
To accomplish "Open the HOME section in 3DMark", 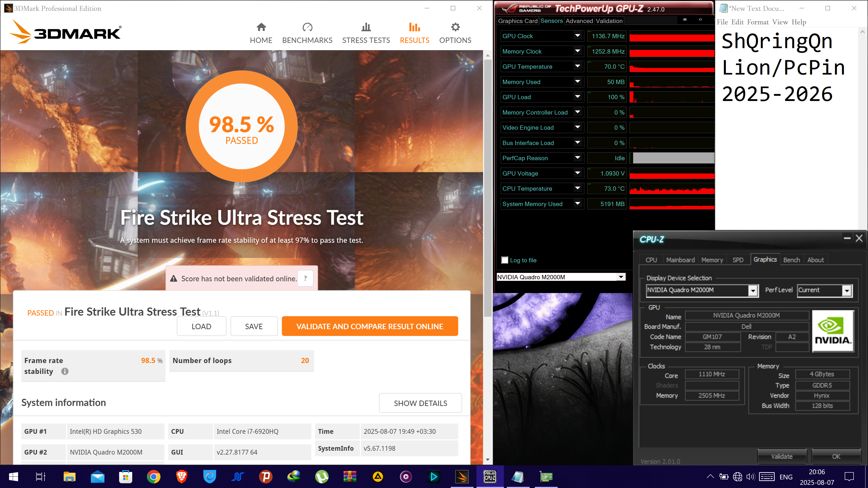I will tap(261, 33).
